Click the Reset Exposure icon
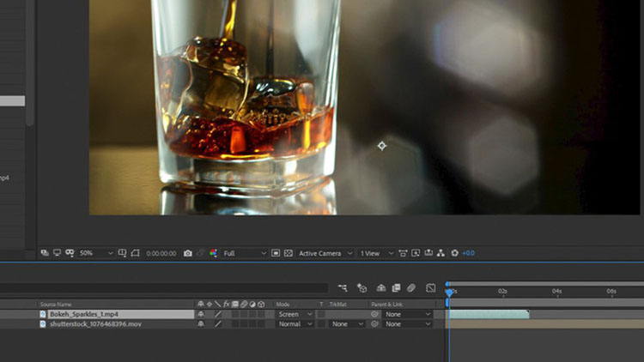 click(455, 254)
